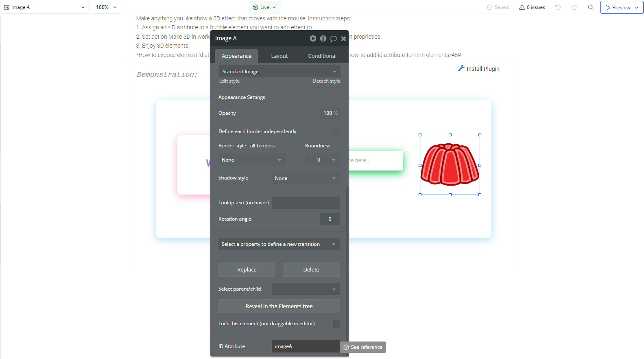Expand the Preview button arrow
This screenshot has width=644, height=359.
637,8
